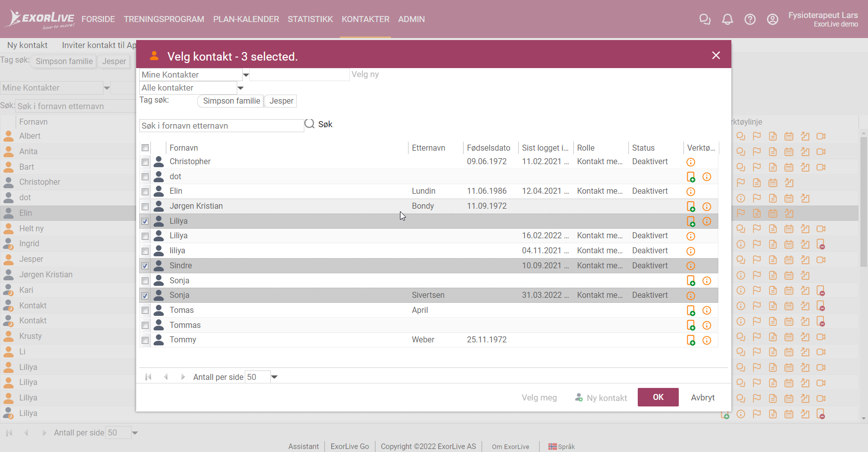This screenshot has height=452, width=868.
Task: Open the ADMIN menu item
Action: tap(411, 19)
